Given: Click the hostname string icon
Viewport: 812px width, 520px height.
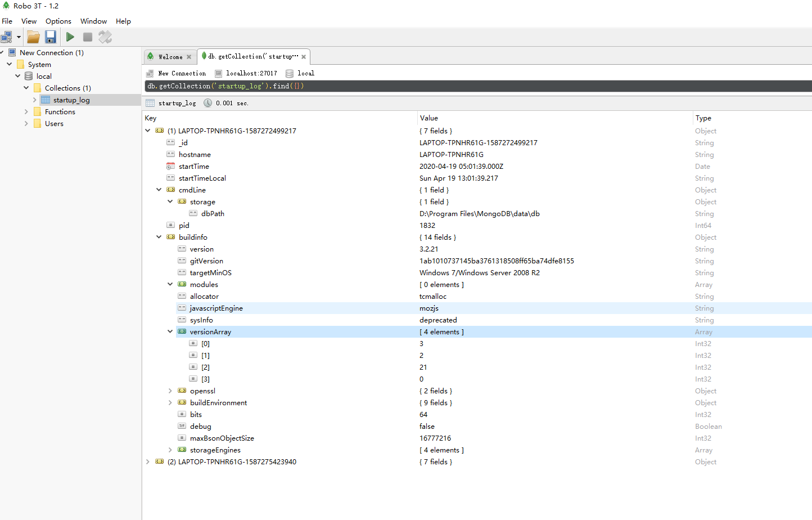Looking at the screenshot, I should pyautogui.click(x=170, y=154).
